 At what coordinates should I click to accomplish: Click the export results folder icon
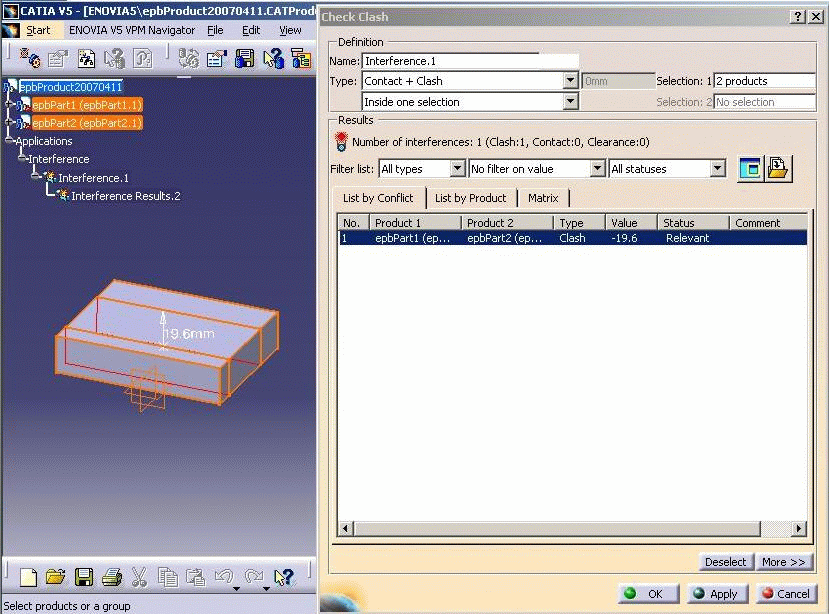point(778,169)
